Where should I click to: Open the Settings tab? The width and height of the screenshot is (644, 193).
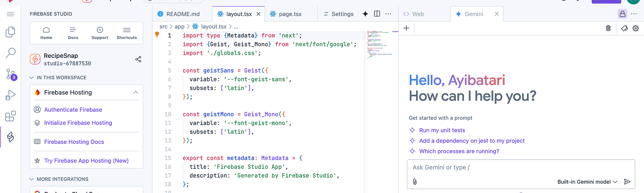coord(339,14)
